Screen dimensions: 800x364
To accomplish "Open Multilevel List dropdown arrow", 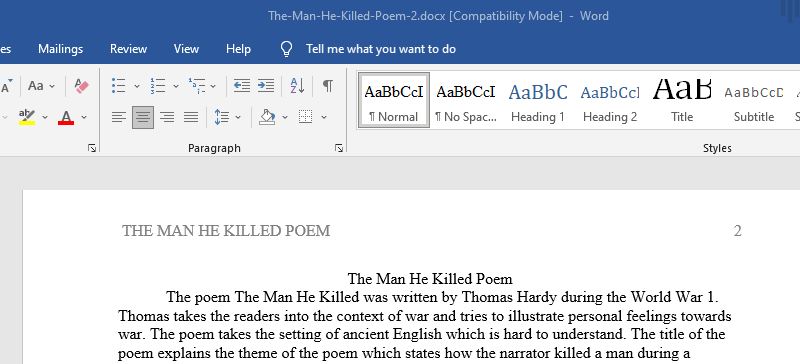I will (213, 86).
